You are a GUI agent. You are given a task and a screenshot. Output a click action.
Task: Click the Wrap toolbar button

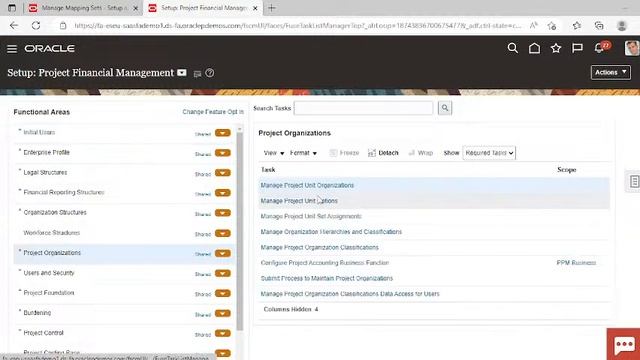pyautogui.click(x=420, y=153)
